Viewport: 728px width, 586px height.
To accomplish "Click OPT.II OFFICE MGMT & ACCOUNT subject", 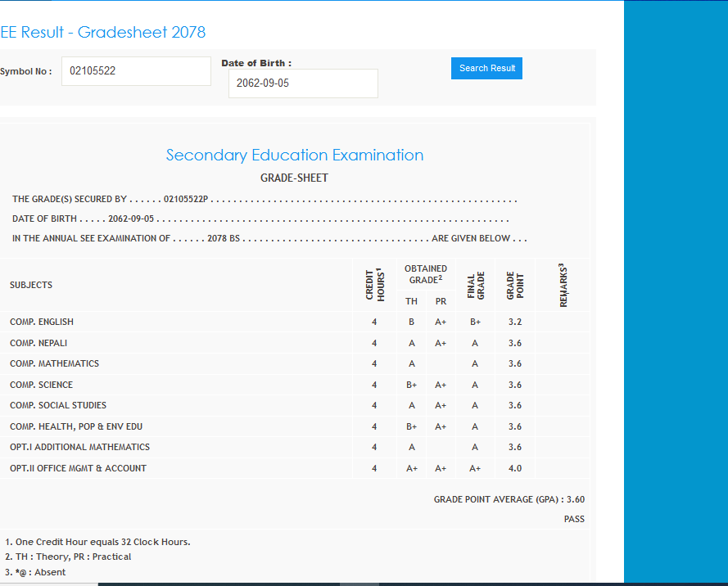I will click(78, 469).
